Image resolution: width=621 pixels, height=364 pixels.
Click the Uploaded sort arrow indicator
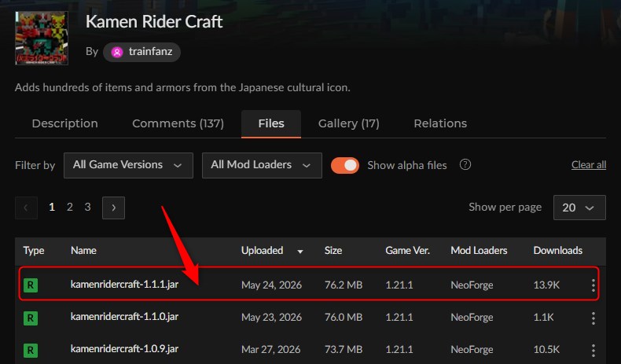300,251
